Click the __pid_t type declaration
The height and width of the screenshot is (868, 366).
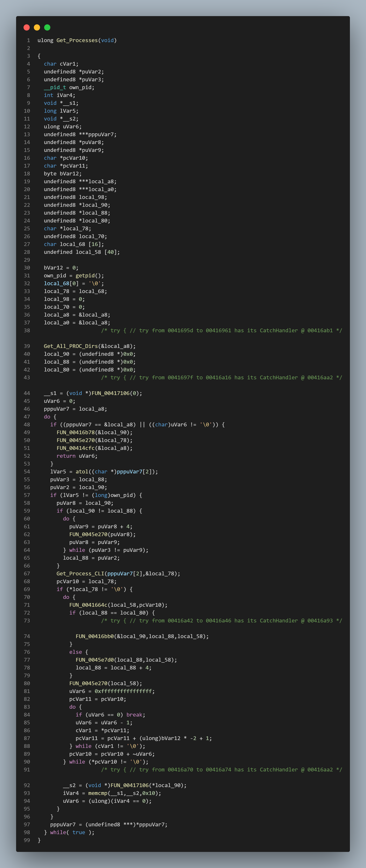click(55, 87)
